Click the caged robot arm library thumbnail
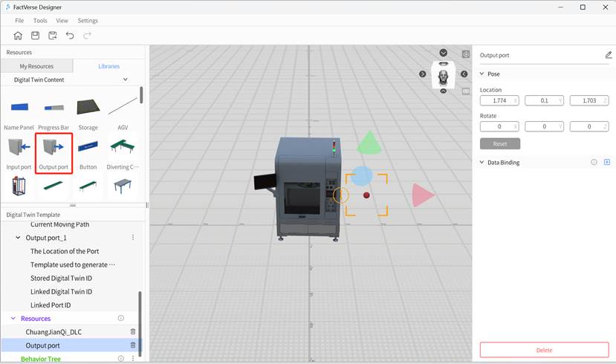The width and height of the screenshot is (616, 364). pyautogui.click(x=19, y=186)
